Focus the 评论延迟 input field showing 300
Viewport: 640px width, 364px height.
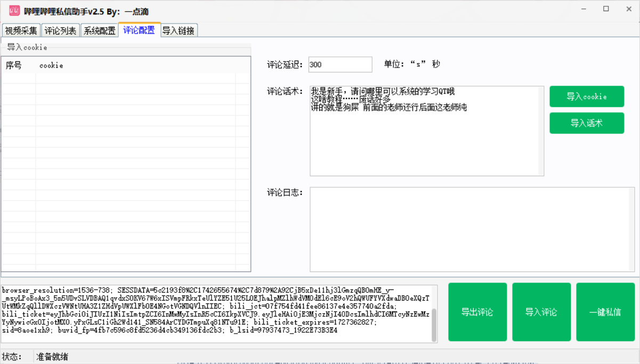point(340,64)
